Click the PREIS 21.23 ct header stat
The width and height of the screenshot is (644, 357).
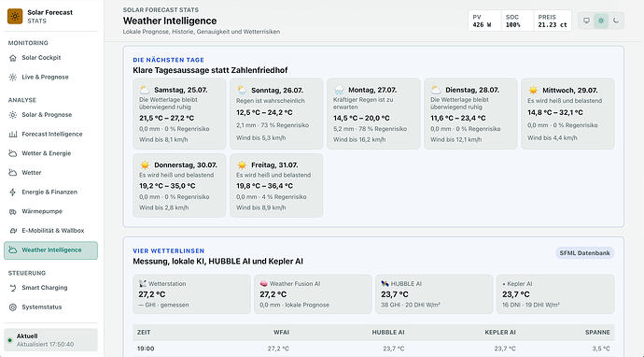pyautogui.click(x=553, y=21)
